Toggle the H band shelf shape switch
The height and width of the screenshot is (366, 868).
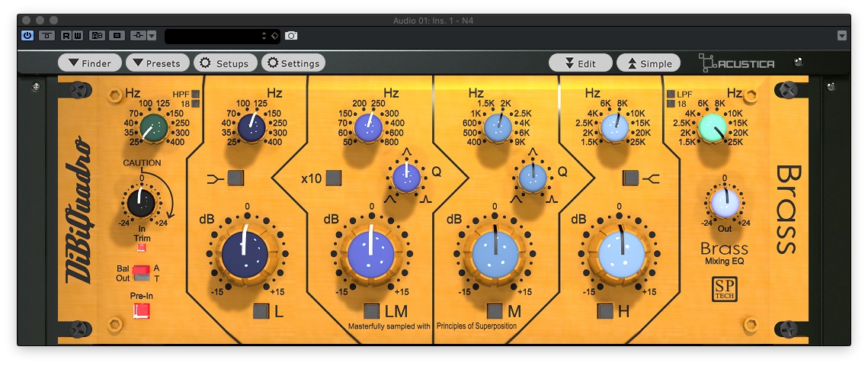pos(630,178)
